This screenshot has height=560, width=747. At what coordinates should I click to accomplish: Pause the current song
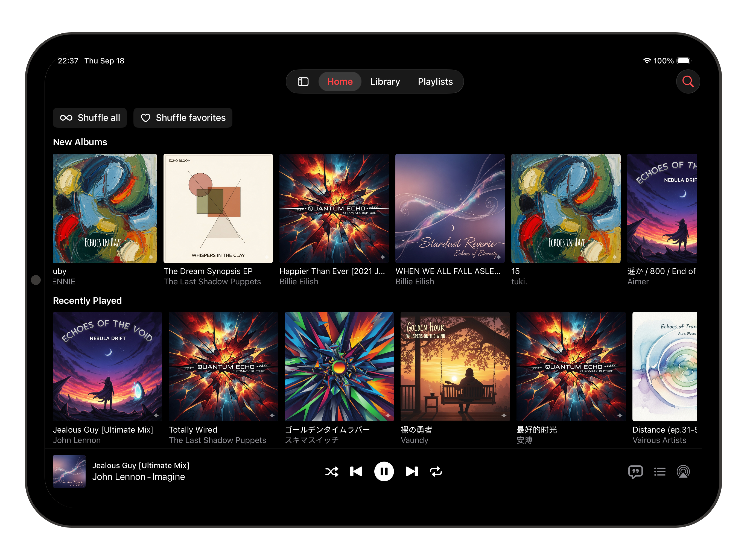pos(384,471)
